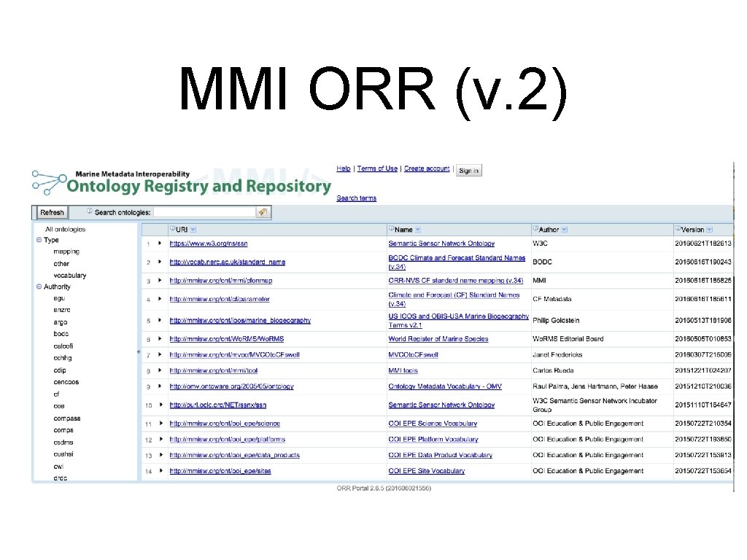Viewport: 747px width, 560px height.
Task: Open the Author column dropdown arrow
Action: (565, 230)
